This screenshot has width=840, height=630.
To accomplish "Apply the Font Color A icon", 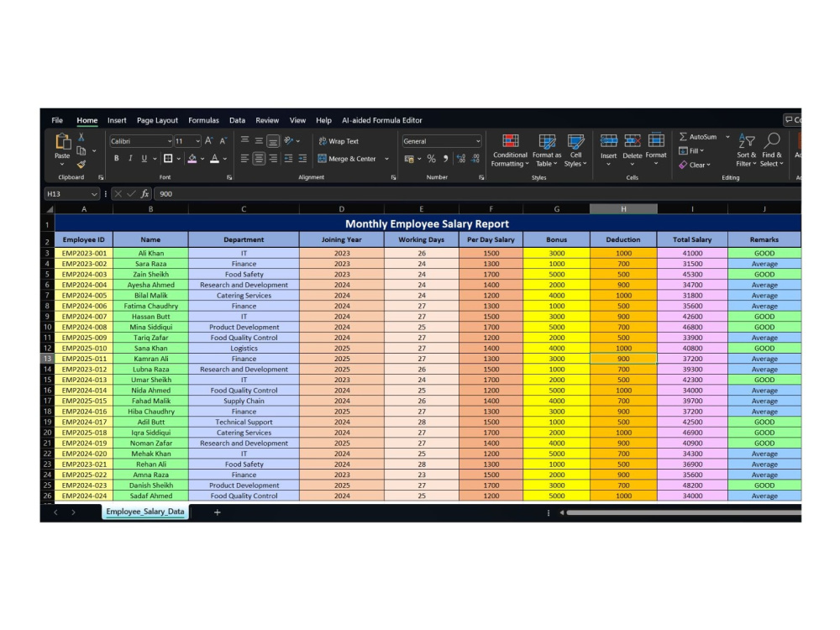I will coord(215,159).
